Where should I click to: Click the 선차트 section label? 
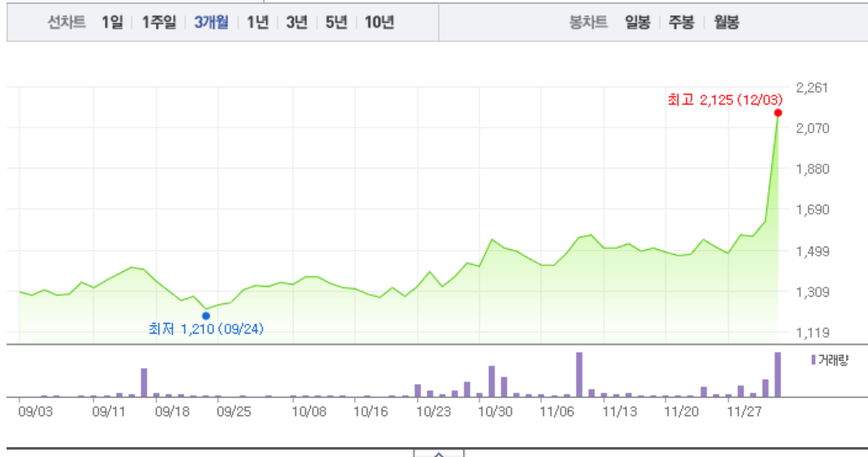[67, 22]
